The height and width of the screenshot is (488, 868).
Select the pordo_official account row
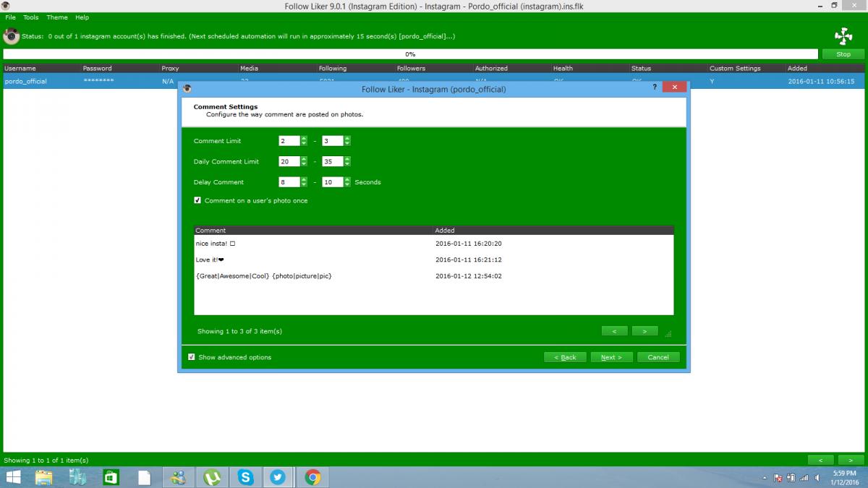click(x=434, y=82)
